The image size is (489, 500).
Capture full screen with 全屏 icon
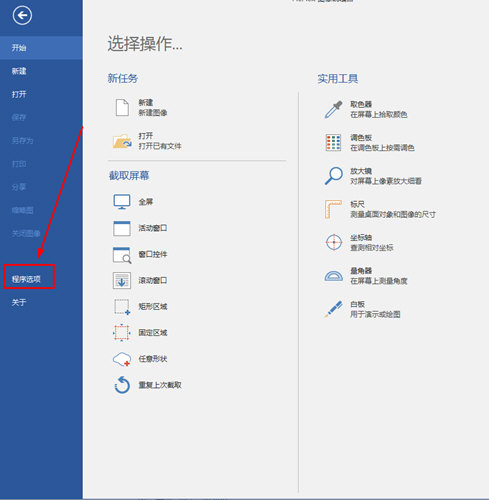pyautogui.click(x=122, y=202)
